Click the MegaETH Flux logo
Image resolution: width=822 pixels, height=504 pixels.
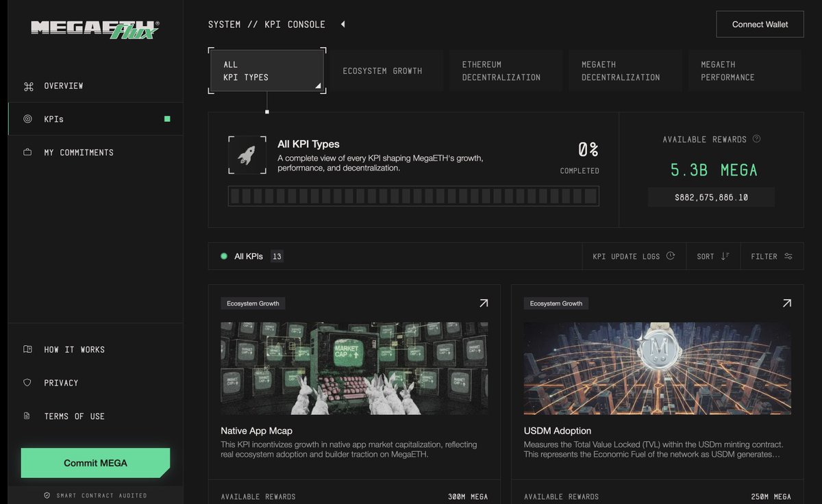click(95, 29)
